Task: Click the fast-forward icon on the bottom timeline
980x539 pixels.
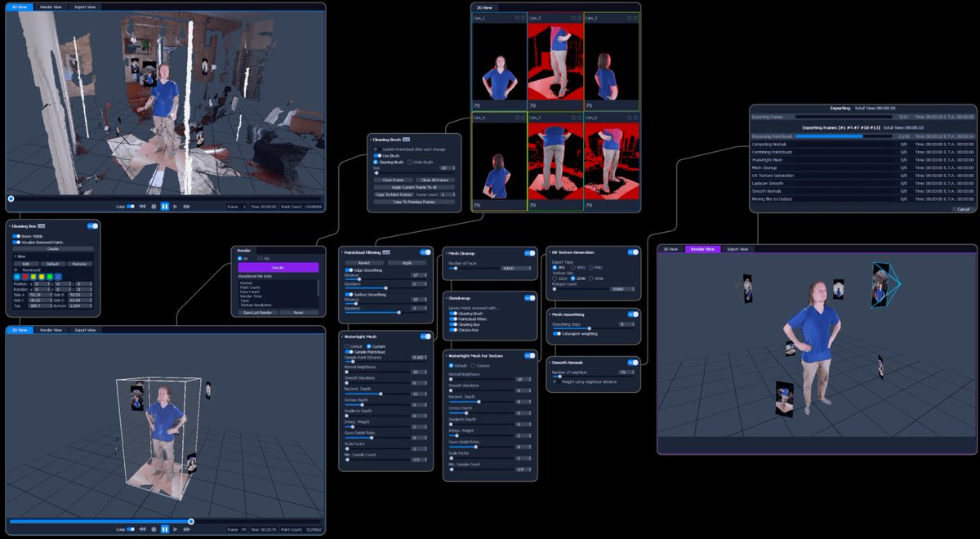Action: [186, 528]
